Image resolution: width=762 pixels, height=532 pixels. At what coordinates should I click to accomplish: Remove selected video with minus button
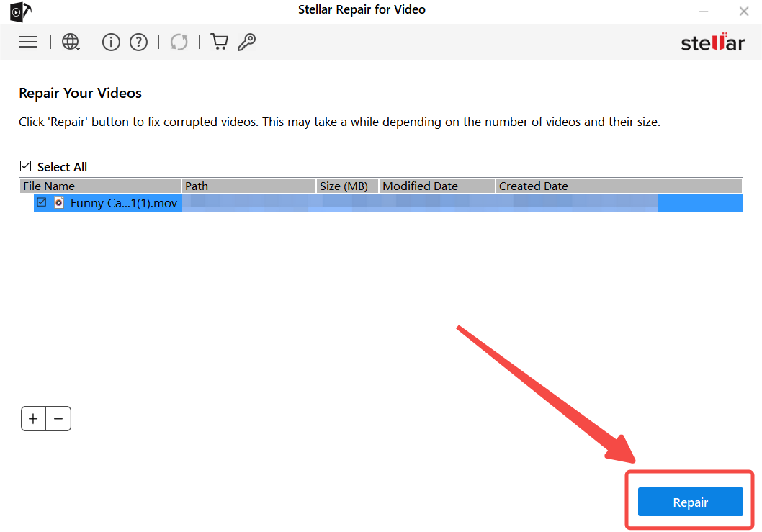point(58,419)
